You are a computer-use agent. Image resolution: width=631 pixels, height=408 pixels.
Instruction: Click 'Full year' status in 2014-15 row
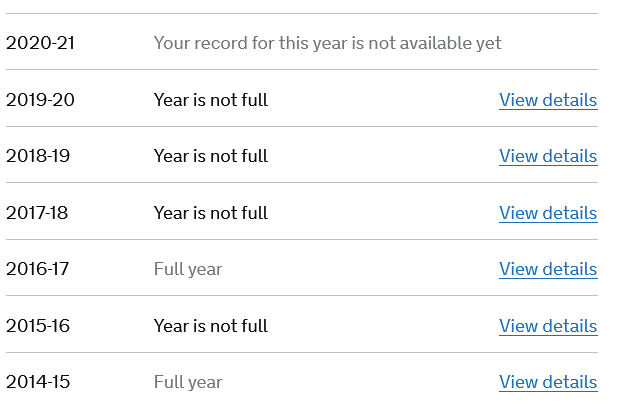(x=188, y=382)
